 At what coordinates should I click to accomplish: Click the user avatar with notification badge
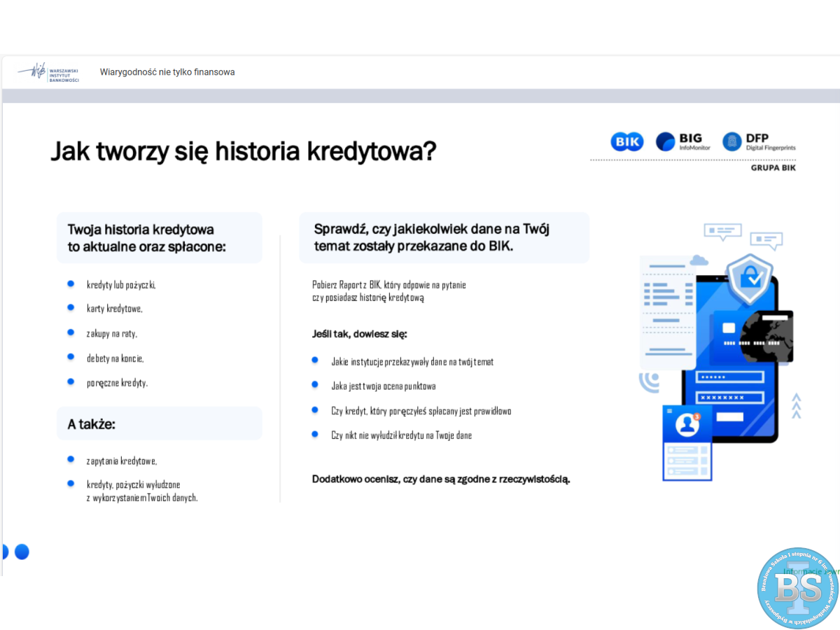(687, 426)
